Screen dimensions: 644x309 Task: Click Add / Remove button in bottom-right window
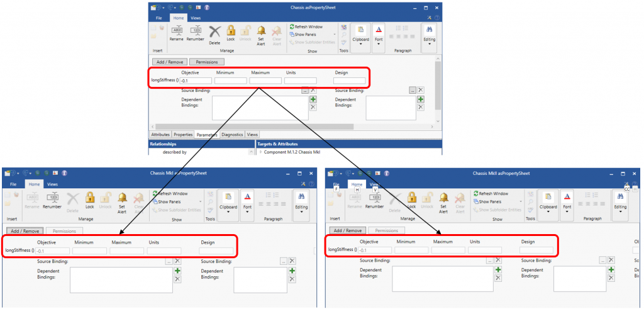346,231
